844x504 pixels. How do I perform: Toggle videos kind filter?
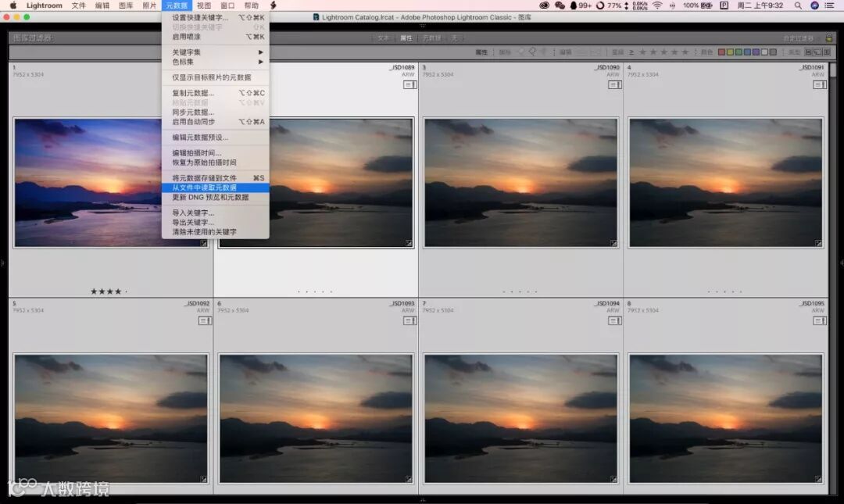tap(827, 52)
